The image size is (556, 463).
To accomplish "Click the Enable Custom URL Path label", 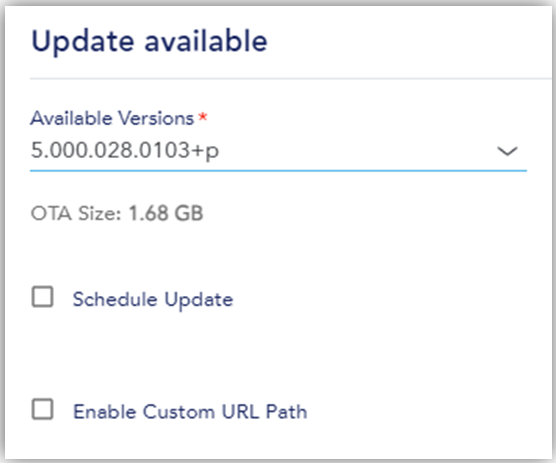I will [x=190, y=412].
